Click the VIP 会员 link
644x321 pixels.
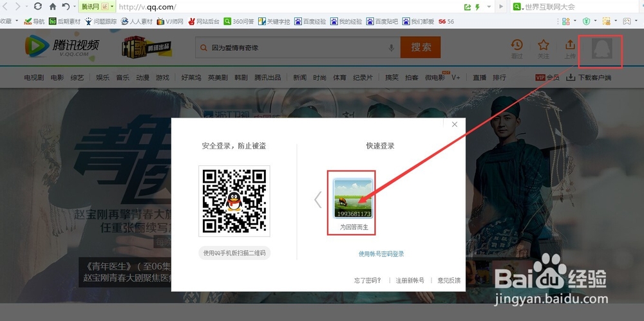[547, 77]
